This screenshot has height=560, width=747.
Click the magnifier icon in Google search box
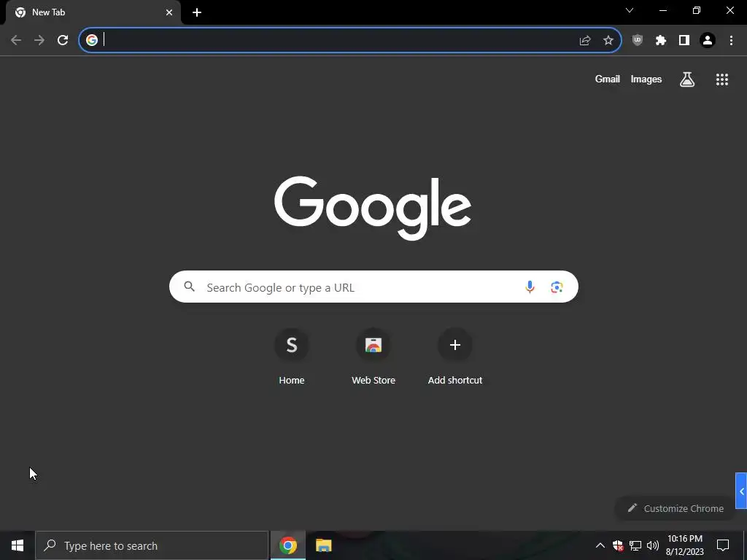190,286
